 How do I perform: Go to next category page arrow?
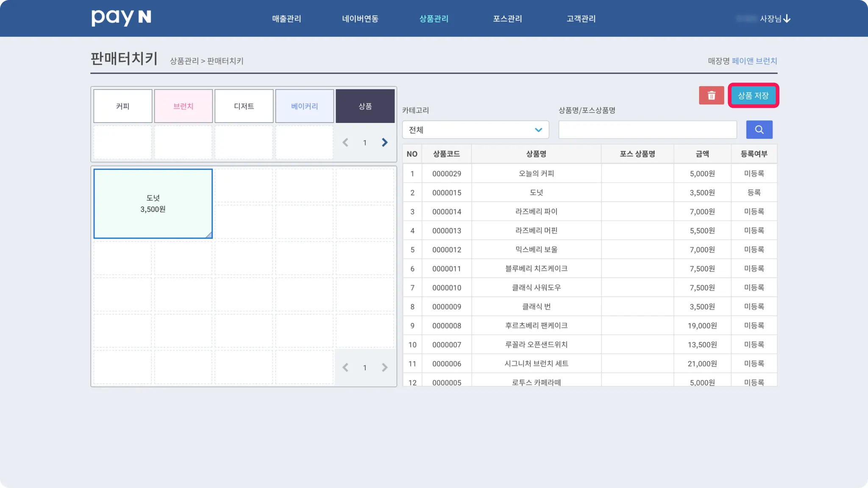[384, 143]
